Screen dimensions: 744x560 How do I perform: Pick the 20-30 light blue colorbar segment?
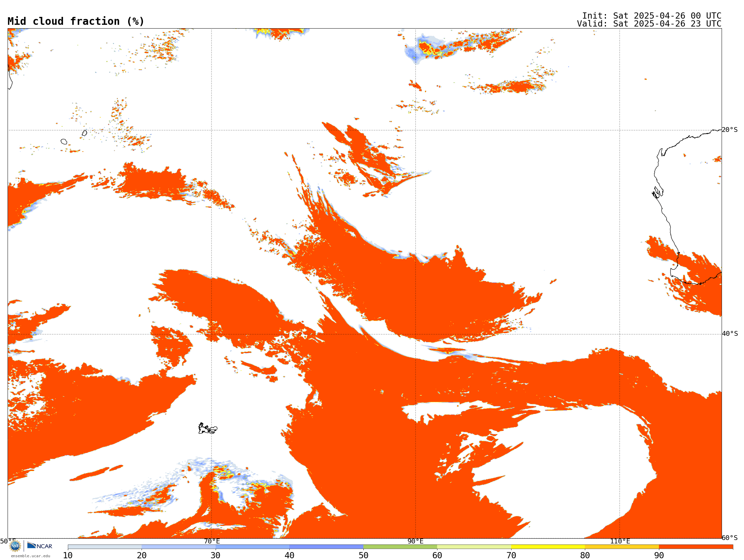point(178,547)
